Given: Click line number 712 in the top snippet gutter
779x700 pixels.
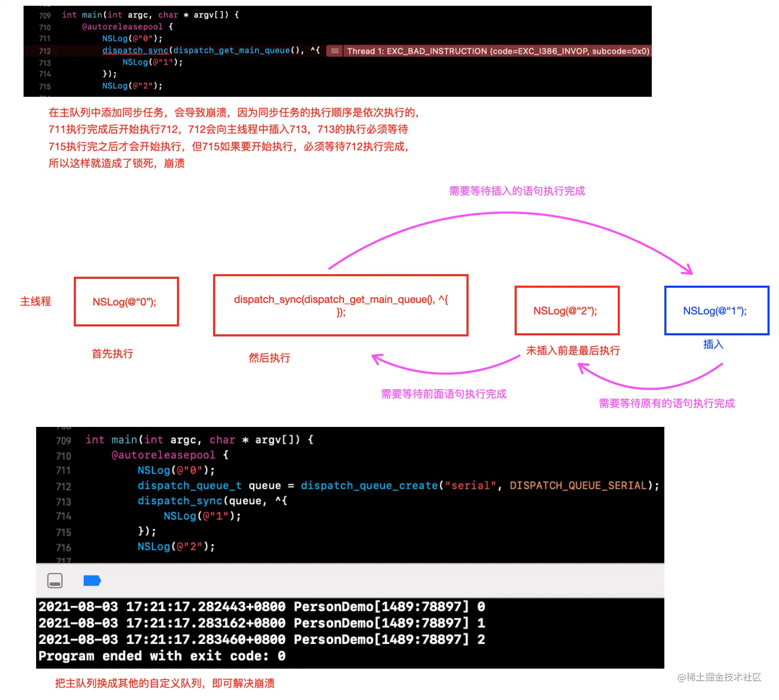Looking at the screenshot, I should (44, 51).
